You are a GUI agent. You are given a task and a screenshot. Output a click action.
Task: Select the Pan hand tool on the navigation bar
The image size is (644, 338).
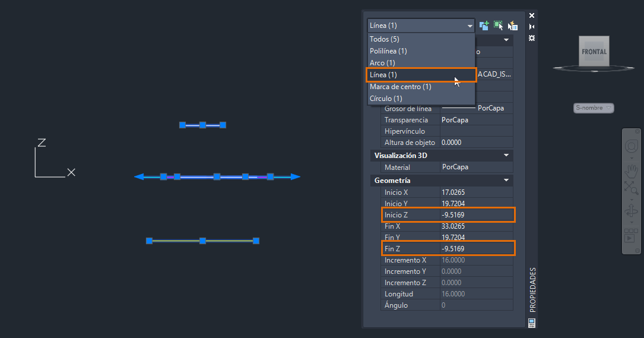632,170
